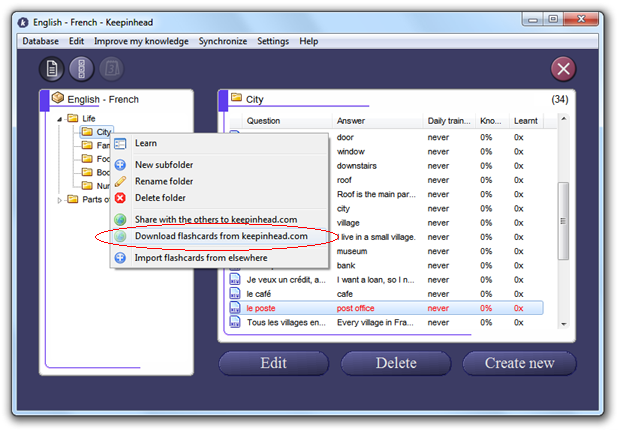Open the flashcard document view icon

coord(51,69)
